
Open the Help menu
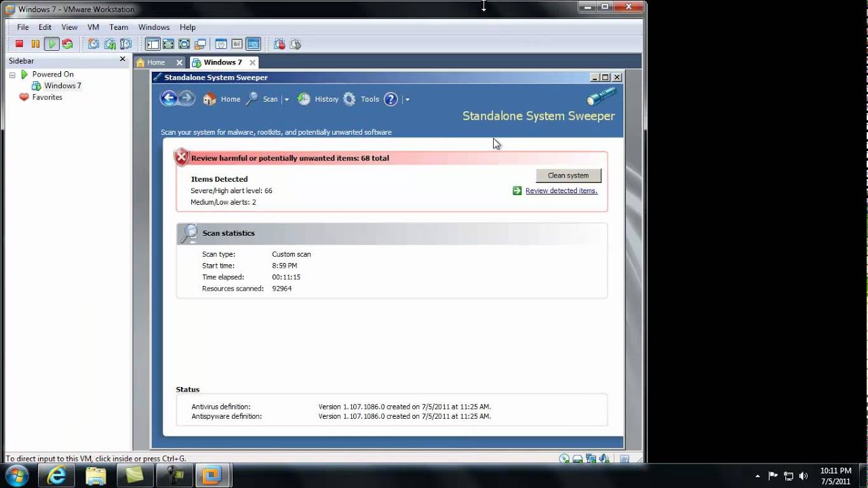[x=188, y=27]
